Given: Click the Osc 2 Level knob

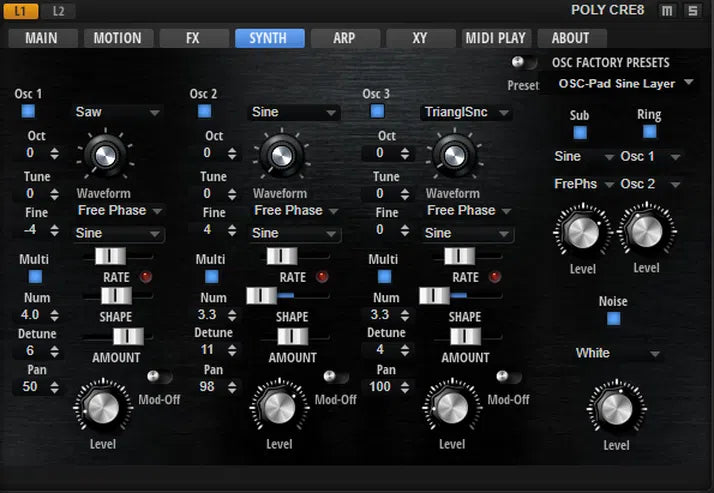Looking at the screenshot, I should pos(279,406).
